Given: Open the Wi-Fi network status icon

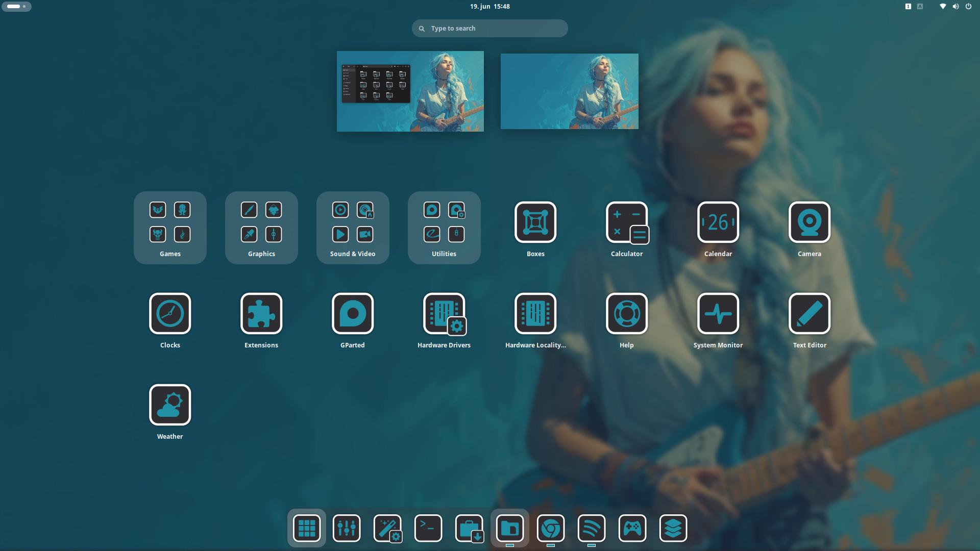Looking at the screenshot, I should click(943, 7).
